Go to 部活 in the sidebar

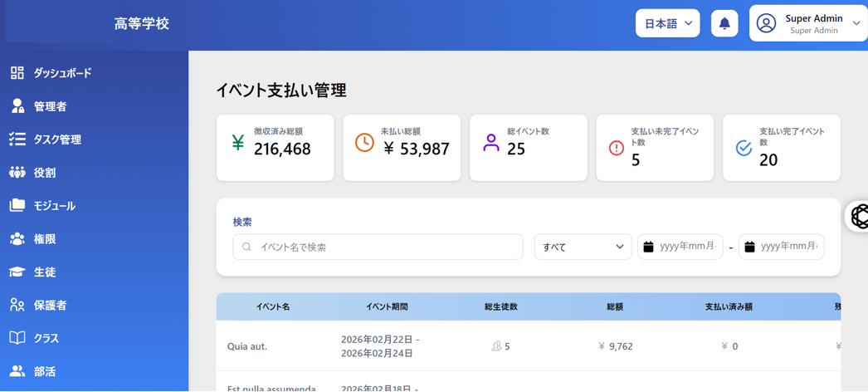click(45, 371)
